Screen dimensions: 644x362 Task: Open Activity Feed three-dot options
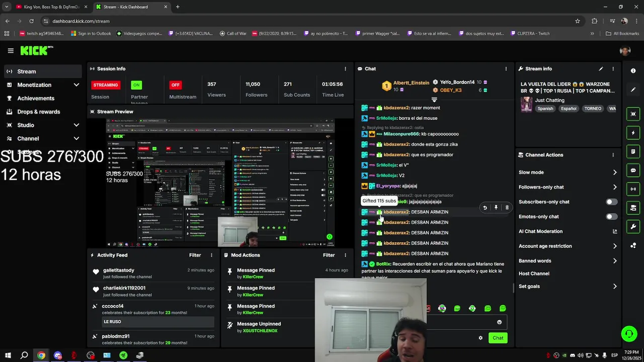point(211,255)
